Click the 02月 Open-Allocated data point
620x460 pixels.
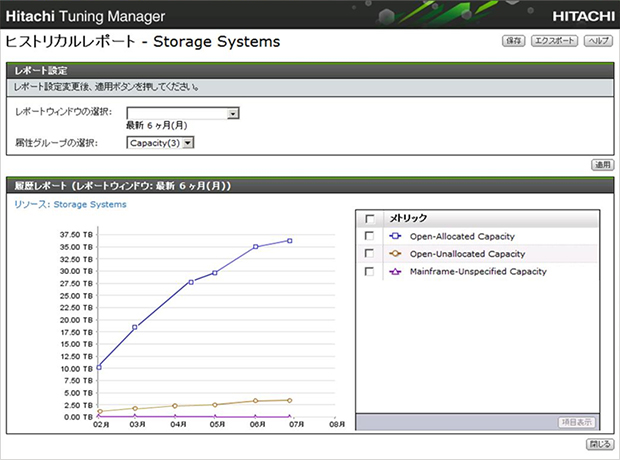(x=99, y=367)
